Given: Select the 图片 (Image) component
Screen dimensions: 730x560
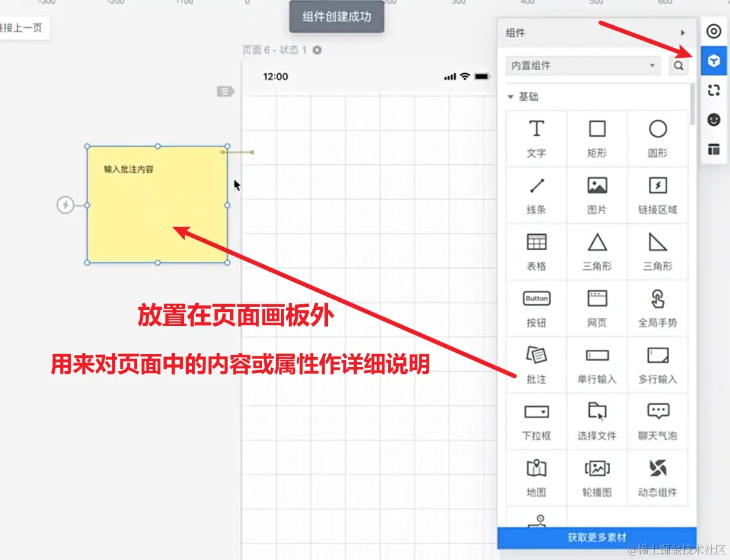Looking at the screenshot, I should pos(597,194).
